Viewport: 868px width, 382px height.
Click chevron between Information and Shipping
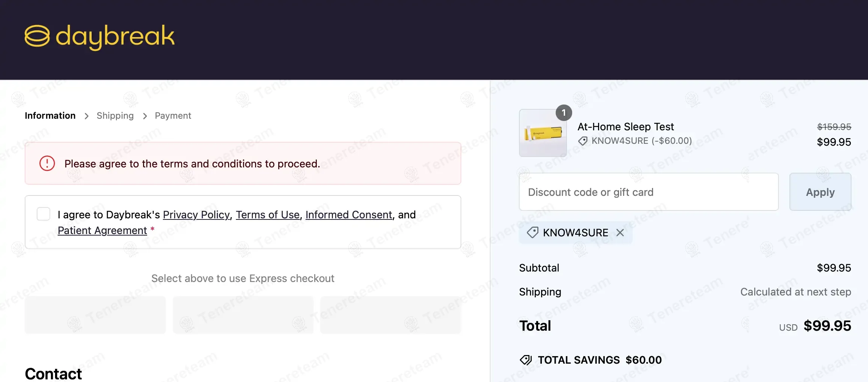tap(87, 116)
